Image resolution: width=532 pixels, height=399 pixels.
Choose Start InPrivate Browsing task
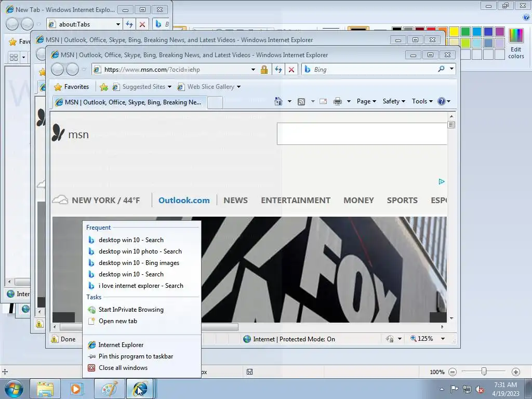coord(141,310)
